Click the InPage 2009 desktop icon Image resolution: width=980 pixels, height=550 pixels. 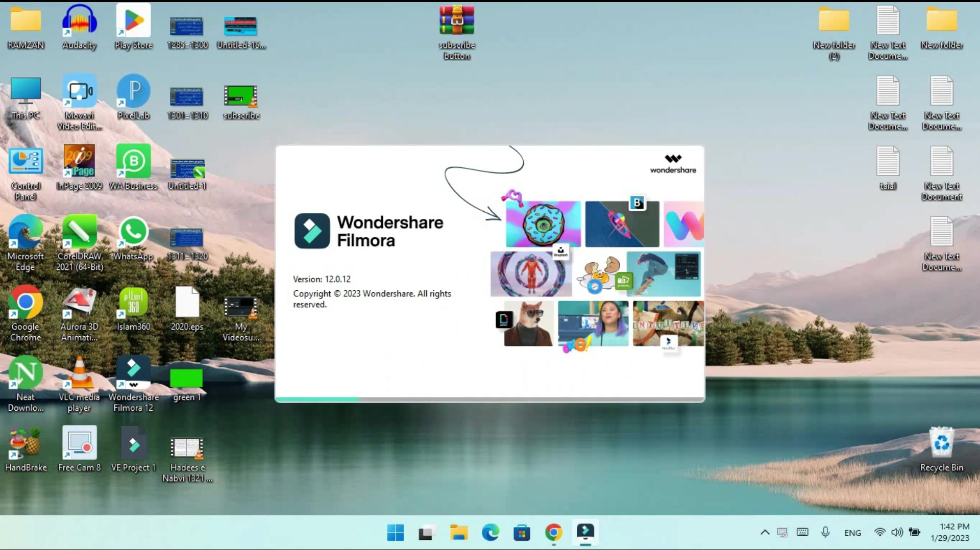pos(79,168)
